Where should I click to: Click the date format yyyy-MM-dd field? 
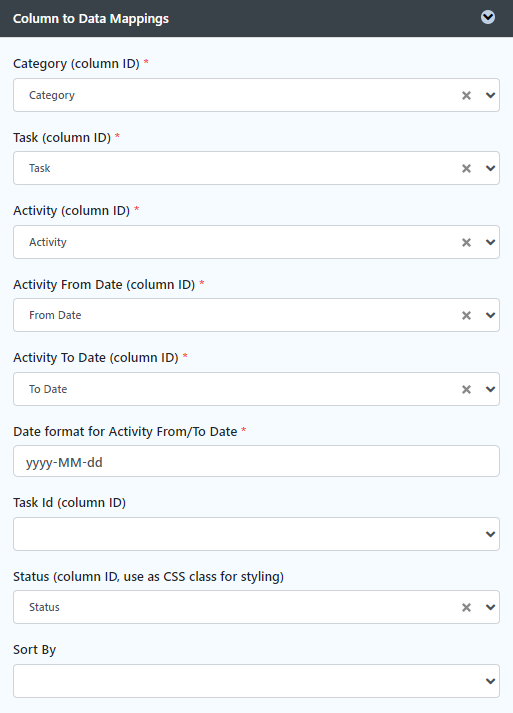[256, 461]
